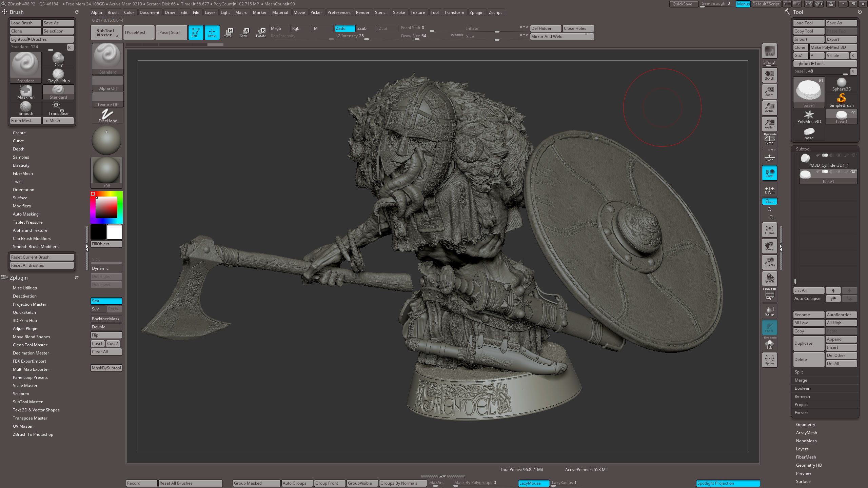Pick a color in the color picker
868x488 pixels.
[x=106, y=207]
